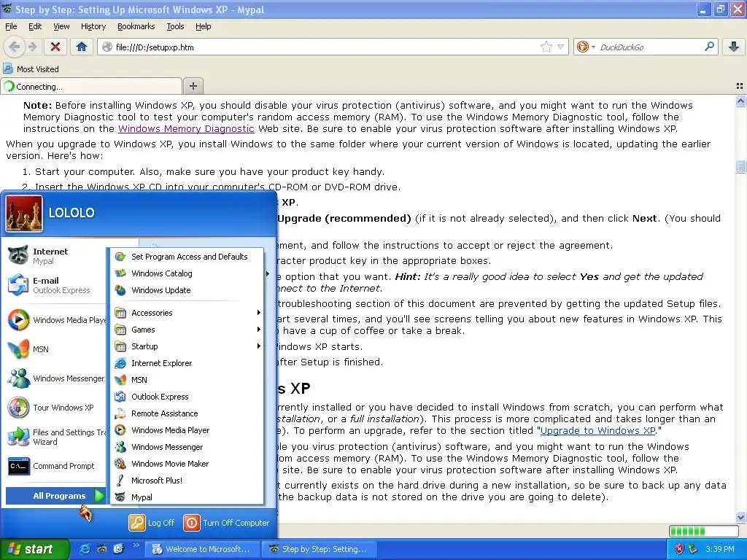Bookmark this page with the star icon

(x=546, y=47)
